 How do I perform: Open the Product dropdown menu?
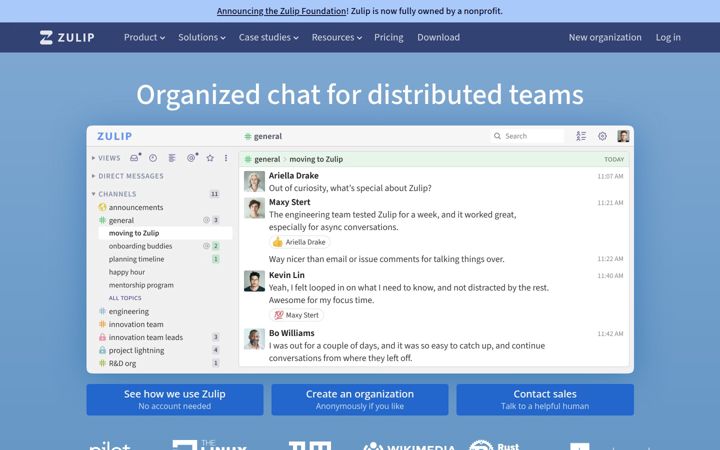[x=144, y=37]
